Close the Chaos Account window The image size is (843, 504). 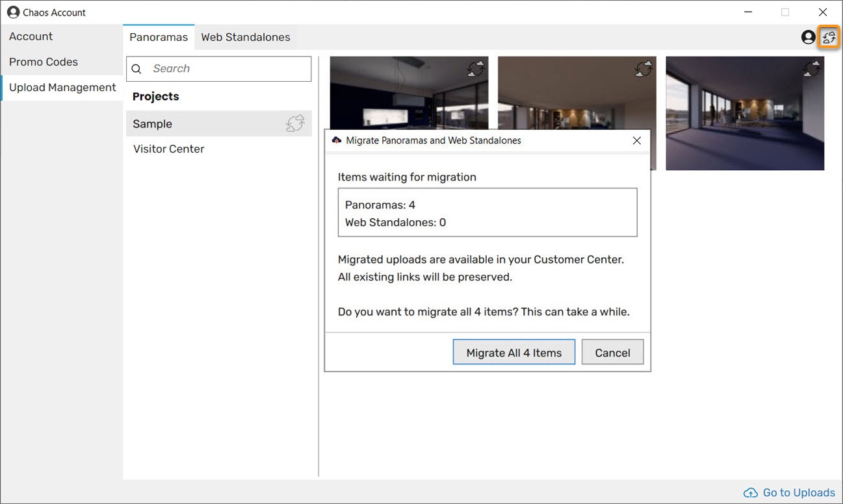pyautogui.click(x=823, y=12)
